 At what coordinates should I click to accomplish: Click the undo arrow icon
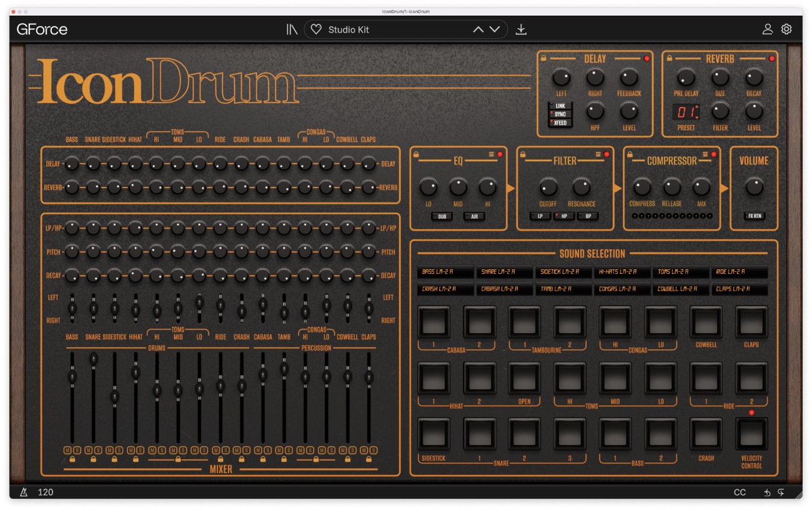tap(768, 492)
